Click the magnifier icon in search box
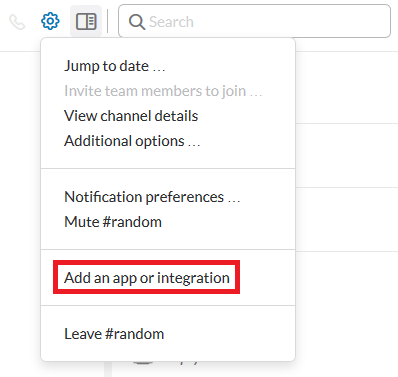 click(137, 22)
